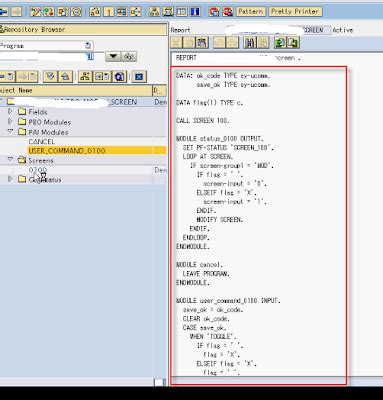Expand all nodes in object tree
The height and width of the screenshot is (400, 383).
[50, 77]
